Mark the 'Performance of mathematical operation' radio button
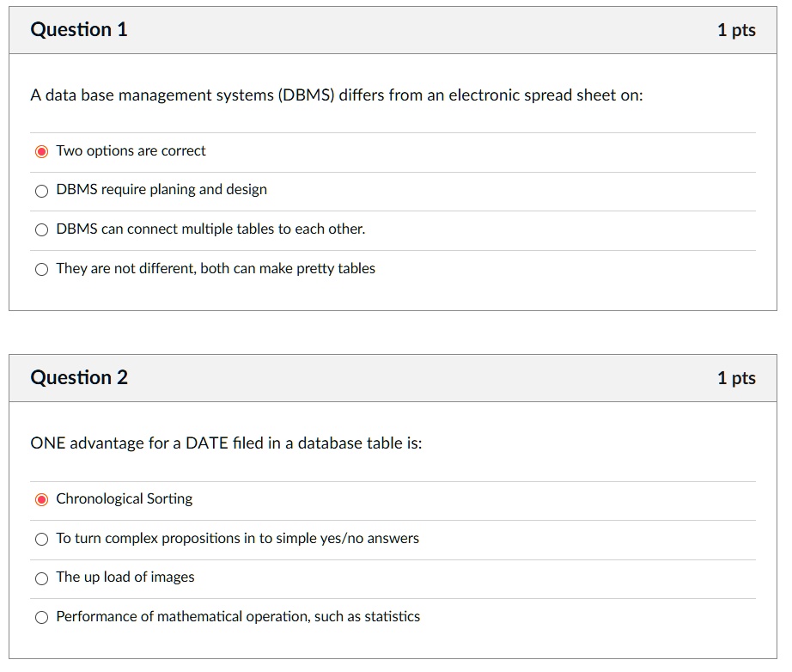Image resolution: width=792 pixels, height=672 pixels. (x=41, y=618)
